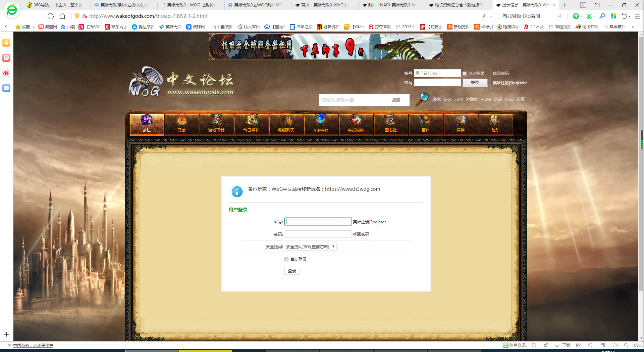The image size is (644, 352).
Task: Open the yellow security shield warning icon
Action: (x=77, y=16)
